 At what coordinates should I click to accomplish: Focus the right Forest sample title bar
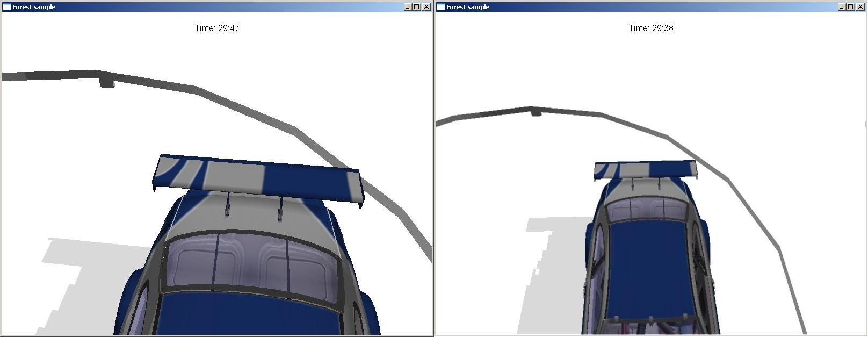[x=645, y=7]
